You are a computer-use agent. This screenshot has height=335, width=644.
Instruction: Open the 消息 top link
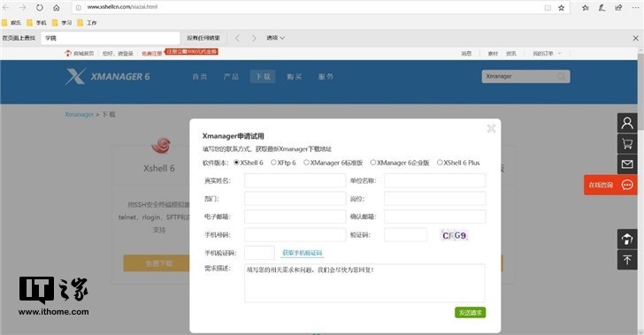coord(466,53)
